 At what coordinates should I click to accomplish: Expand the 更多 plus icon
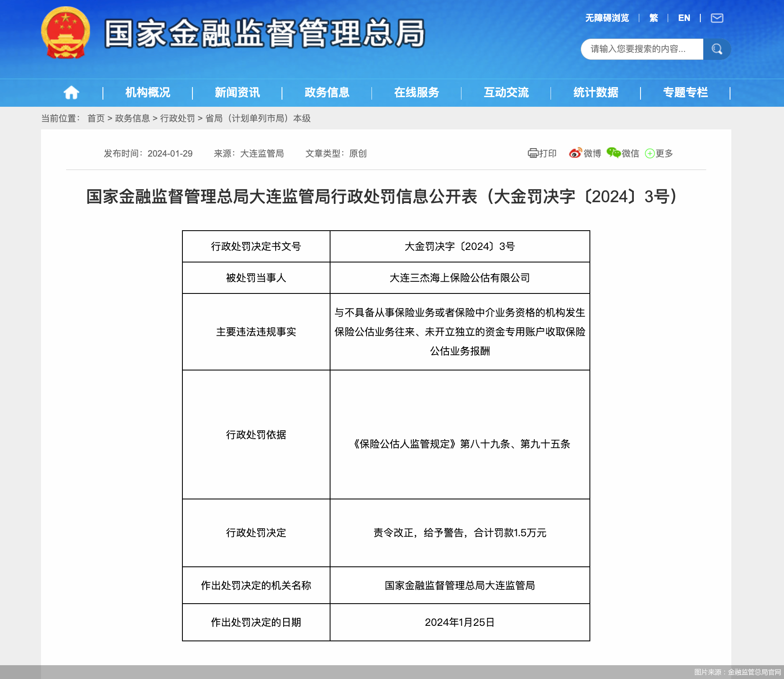click(649, 154)
